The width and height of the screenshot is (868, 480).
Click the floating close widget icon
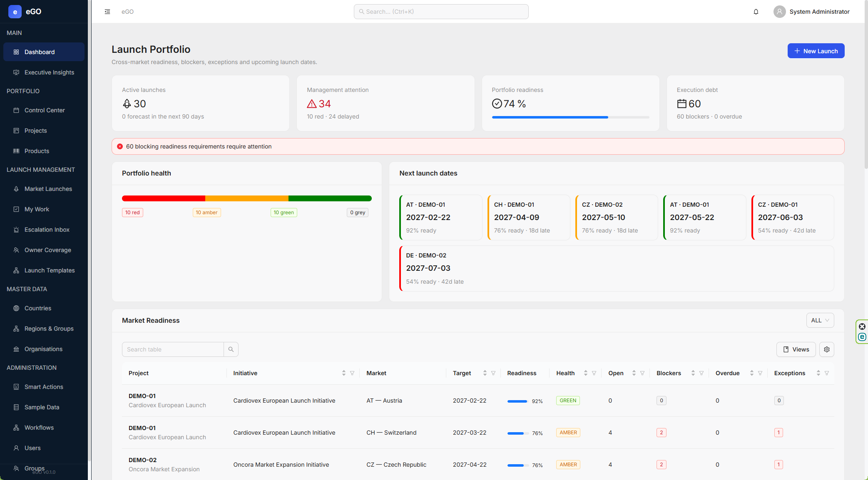click(862, 327)
